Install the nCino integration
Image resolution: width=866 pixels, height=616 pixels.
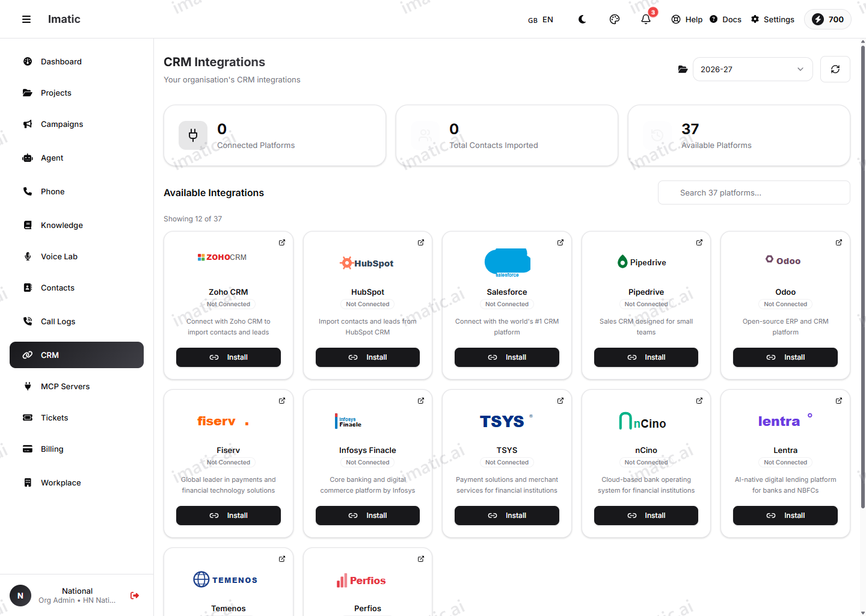646,516
